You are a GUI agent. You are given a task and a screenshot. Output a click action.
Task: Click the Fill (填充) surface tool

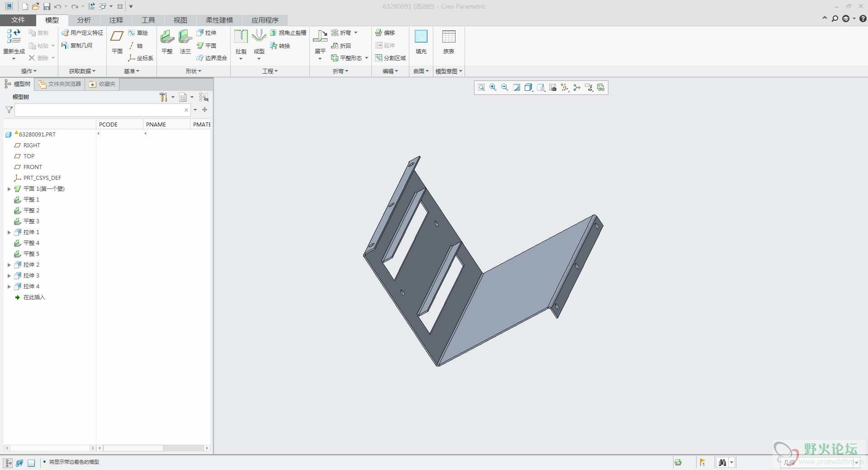pos(421,42)
